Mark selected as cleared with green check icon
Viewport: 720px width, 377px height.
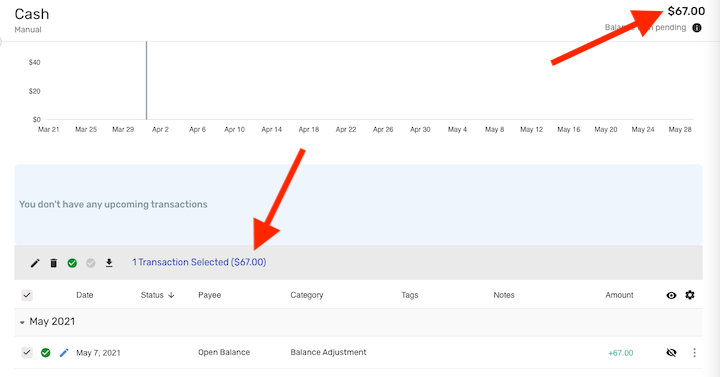tap(72, 263)
